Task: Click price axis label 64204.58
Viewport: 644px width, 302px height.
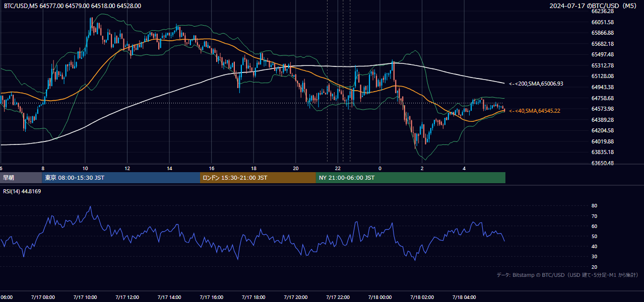Action: pyautogui.click(x=603, y=130)
